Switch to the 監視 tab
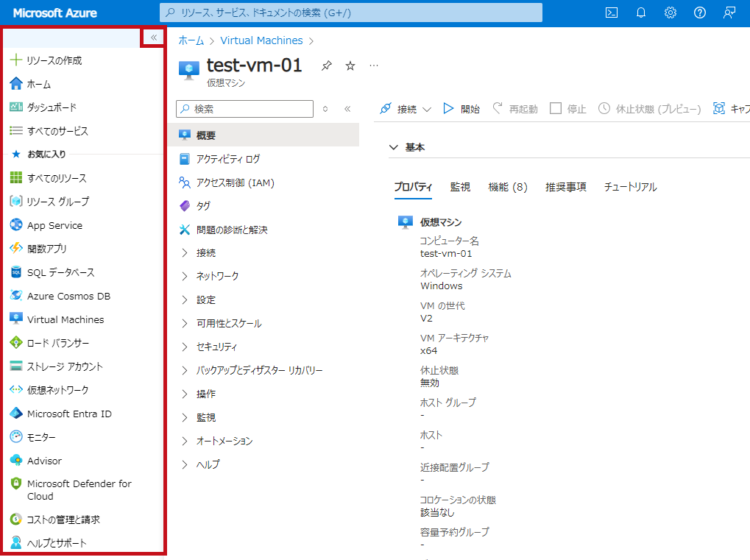 [460, 187]
